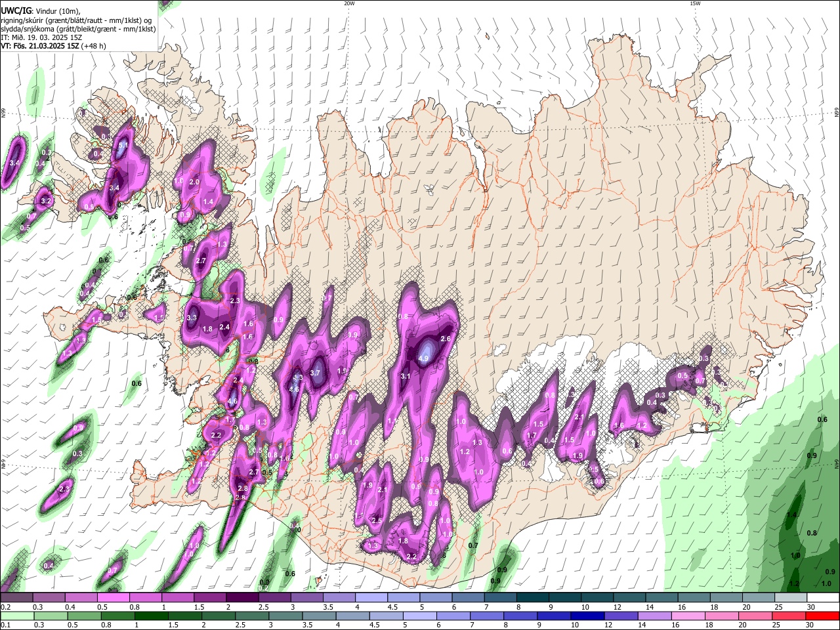
Task: Click the 3.3 snowfall value
Action: click(x=192, y=318)
